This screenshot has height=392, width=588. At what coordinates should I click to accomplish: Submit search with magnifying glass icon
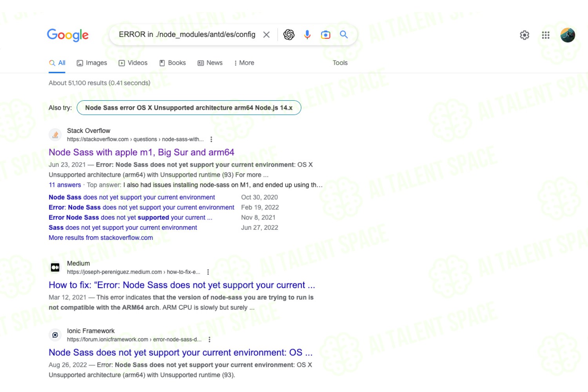(x=344, y=34)
